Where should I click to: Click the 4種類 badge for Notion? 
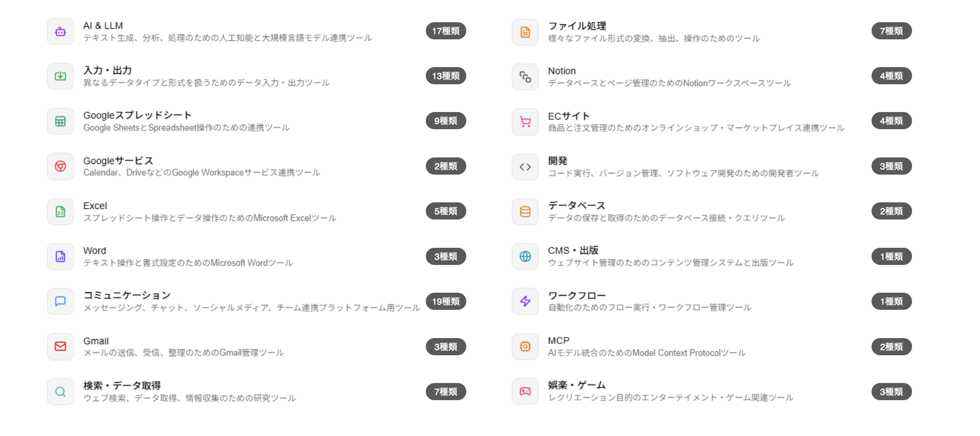pos(891,76)
